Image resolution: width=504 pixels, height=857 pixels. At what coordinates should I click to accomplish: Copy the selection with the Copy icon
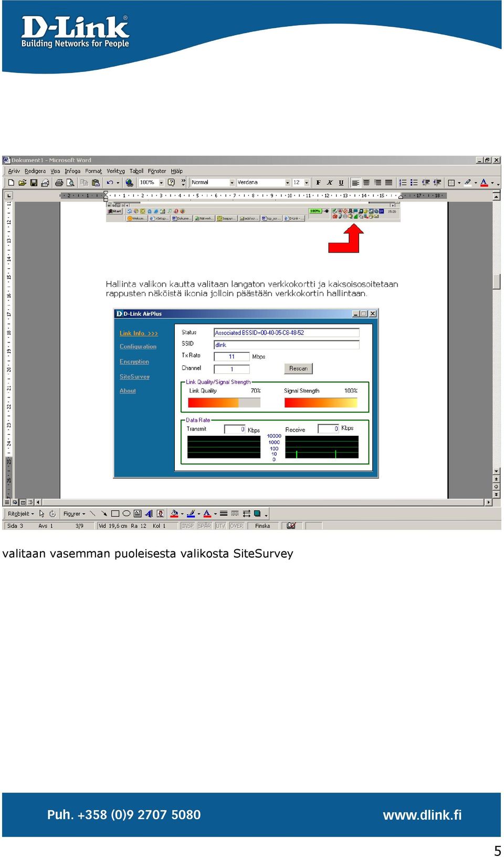[84, 183]
